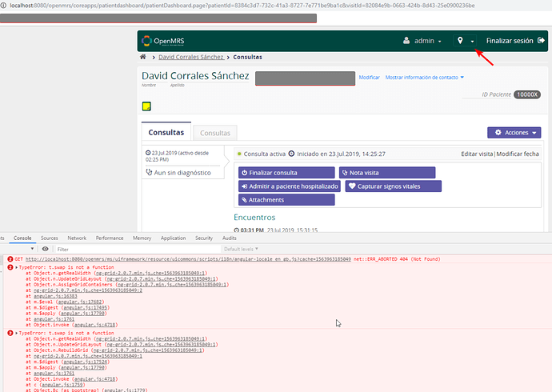Open the admin user menu
The width and height of the screenshot is (552, 392).
click(x=422, y=41)
